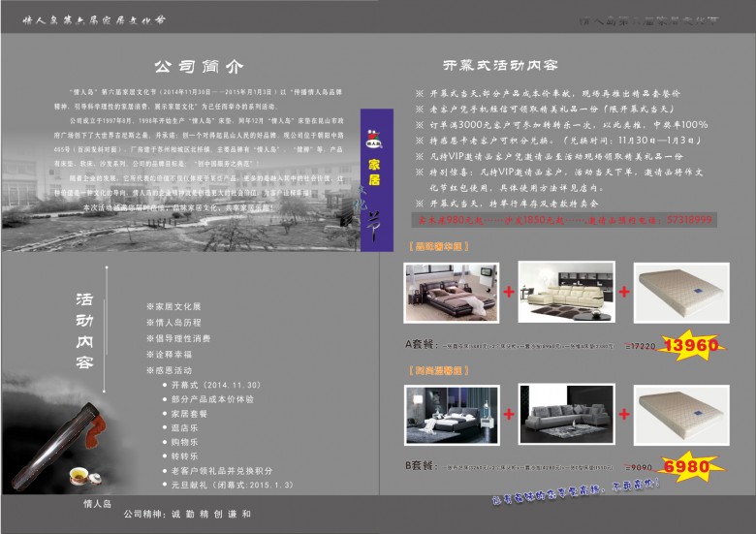Screen dimensions: 756x534
Task: Click the 开幕式活动内容 heading
Action: (x=500, y=65)
